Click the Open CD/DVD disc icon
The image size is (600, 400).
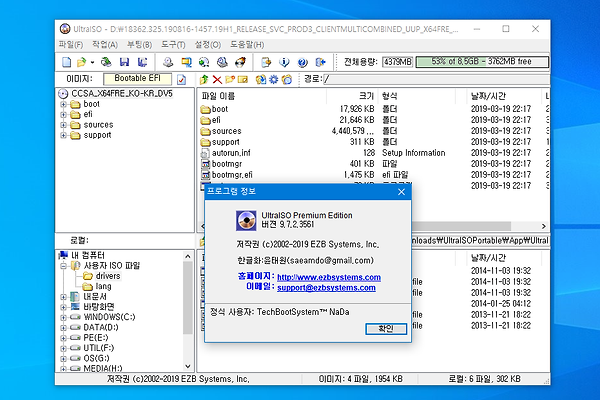pyautogui.click(x=106, y=62)
